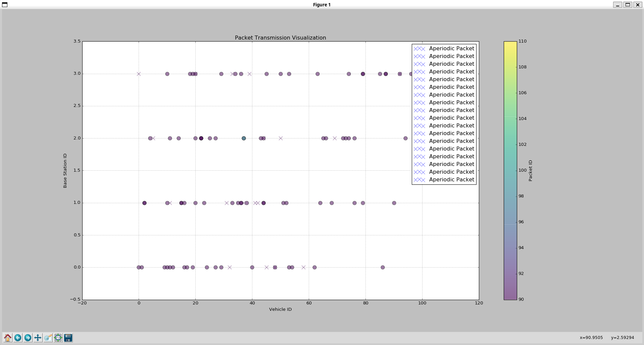Click the isolated point near vehicle 86, station 0
Viewport: 644px width, 345px height.
pyautogui.click(x=383, y=268)
